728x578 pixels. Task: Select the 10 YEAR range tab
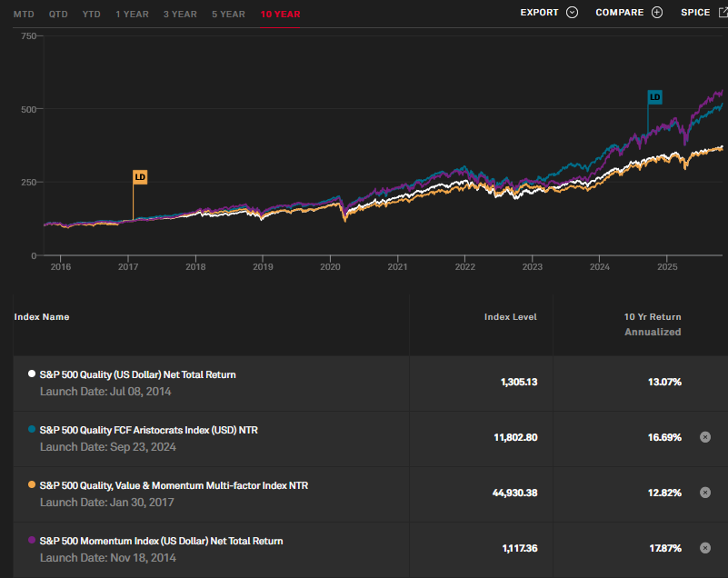[281, 15]
